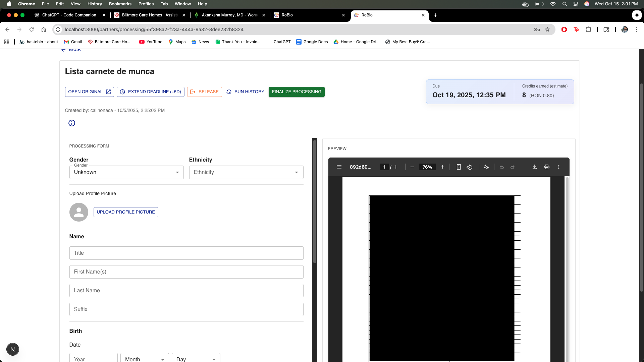Click the First Name(s) input field

[x=186, y=272]
